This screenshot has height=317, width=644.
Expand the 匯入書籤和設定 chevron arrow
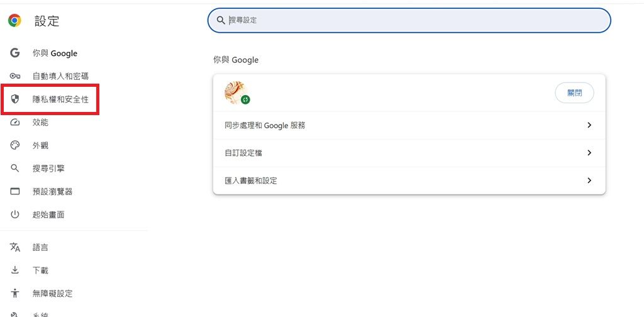click(x=589, y=181)
